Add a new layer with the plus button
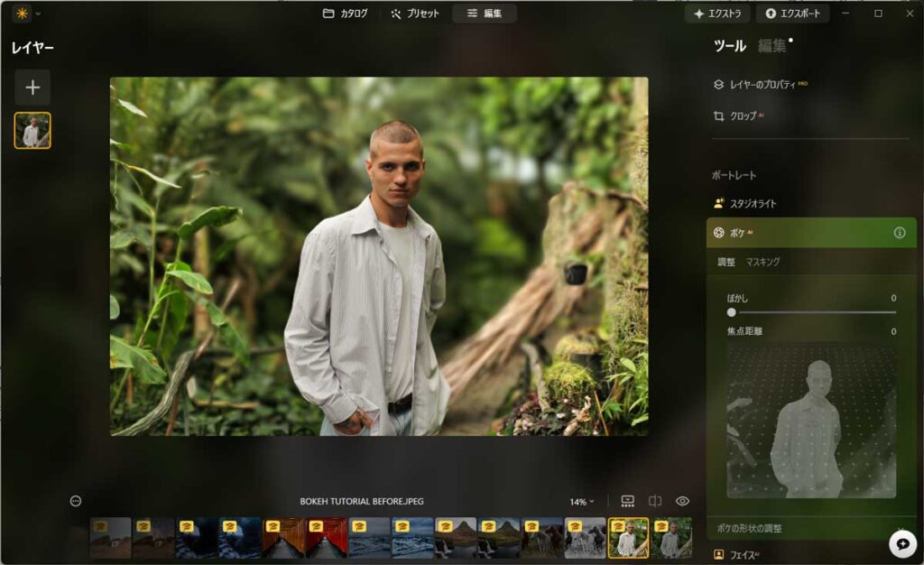This screenshot has height=565, width=924. coord(32,88)
